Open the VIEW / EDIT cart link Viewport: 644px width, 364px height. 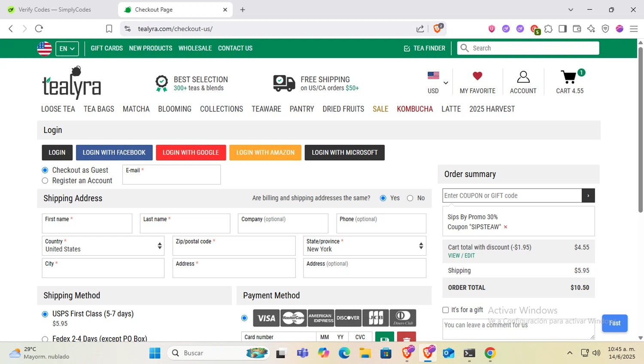click(x=462, y=256)
